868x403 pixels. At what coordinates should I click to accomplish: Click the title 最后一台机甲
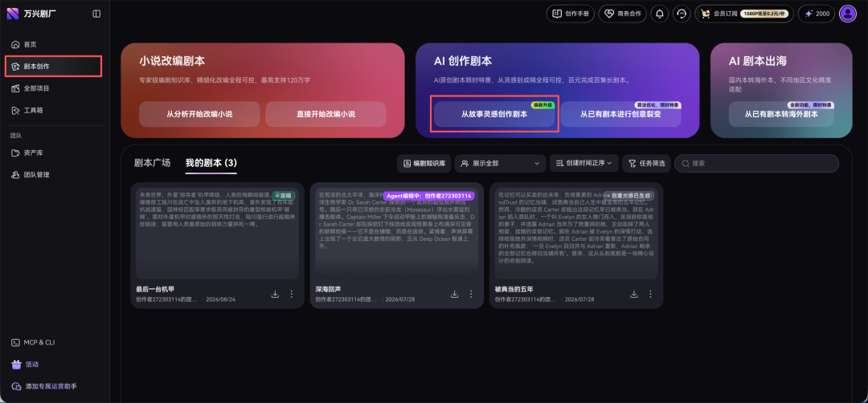(156, 289)
